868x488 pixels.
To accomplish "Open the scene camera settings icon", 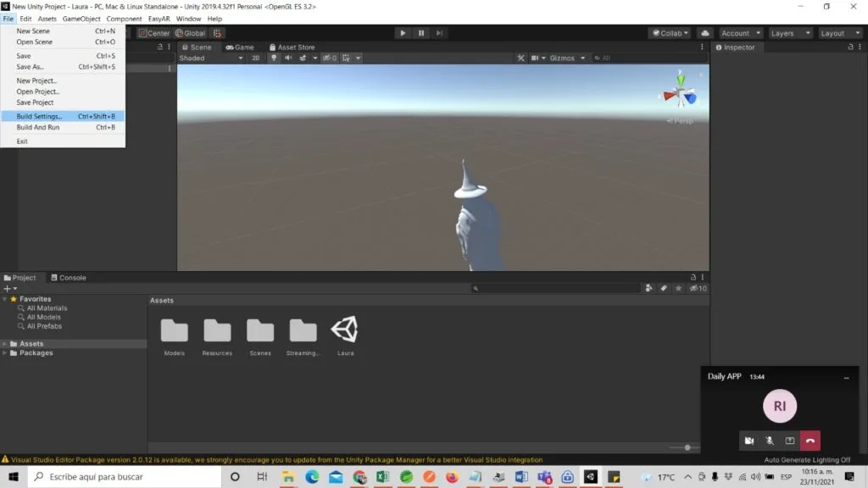I will pos(536,58).
